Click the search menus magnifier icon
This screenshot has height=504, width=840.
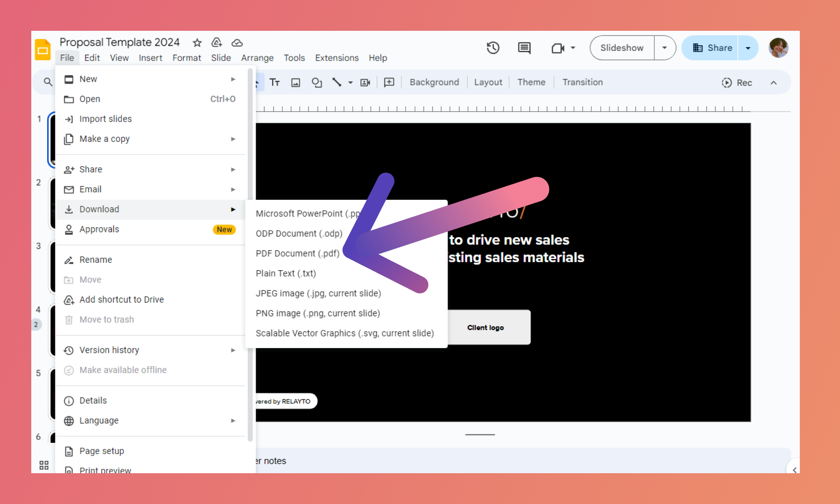point(48,82)
